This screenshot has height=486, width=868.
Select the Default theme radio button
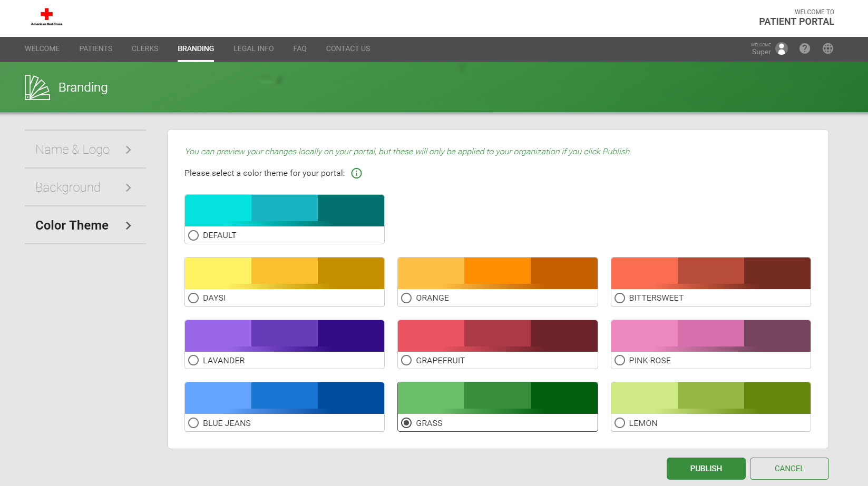(x=193, y=235)
